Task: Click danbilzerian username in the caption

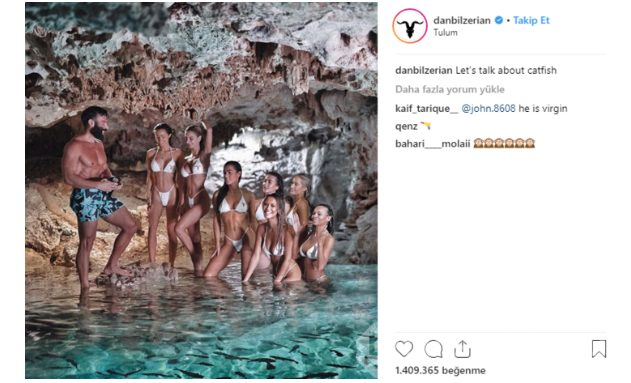Action: click(424, 70)
